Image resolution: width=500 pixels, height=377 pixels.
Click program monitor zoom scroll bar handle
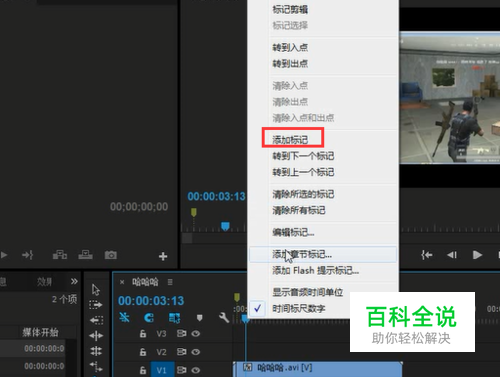tap(187, 238)
